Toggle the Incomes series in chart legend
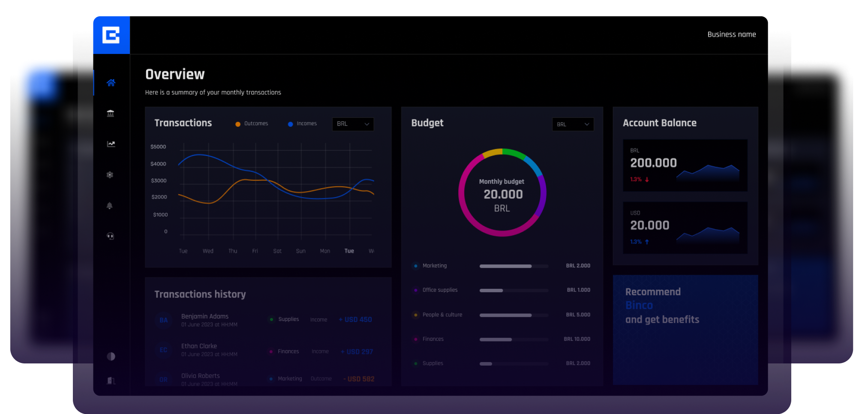Image resolution: width=868 pixels, height=414 pixels. tap(303, 124)
